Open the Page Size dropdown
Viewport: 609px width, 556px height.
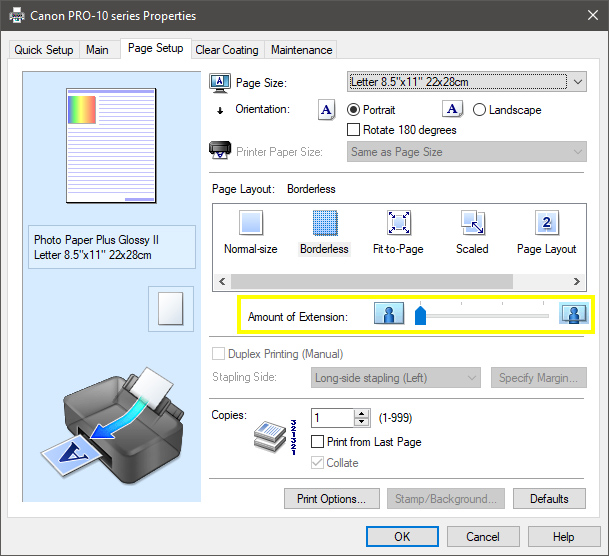(466, 82)
